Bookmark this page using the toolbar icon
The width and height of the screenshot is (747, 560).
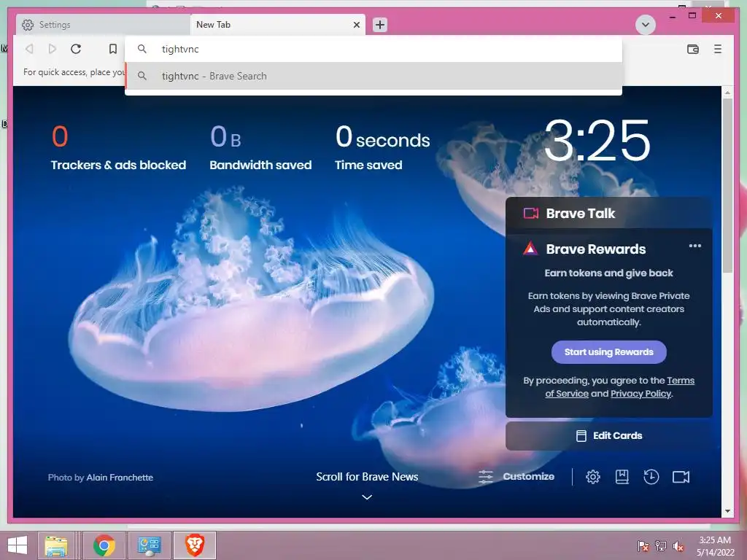(x=113, y=49)
